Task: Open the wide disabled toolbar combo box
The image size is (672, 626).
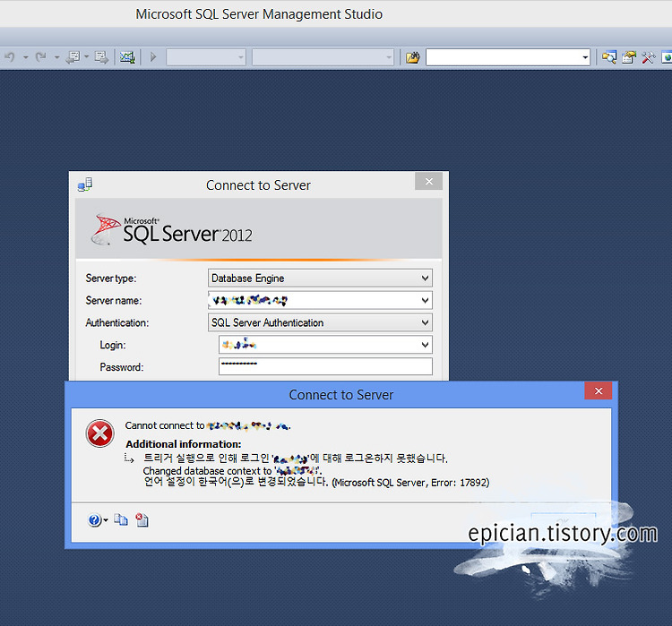Action: coord(323,57)
